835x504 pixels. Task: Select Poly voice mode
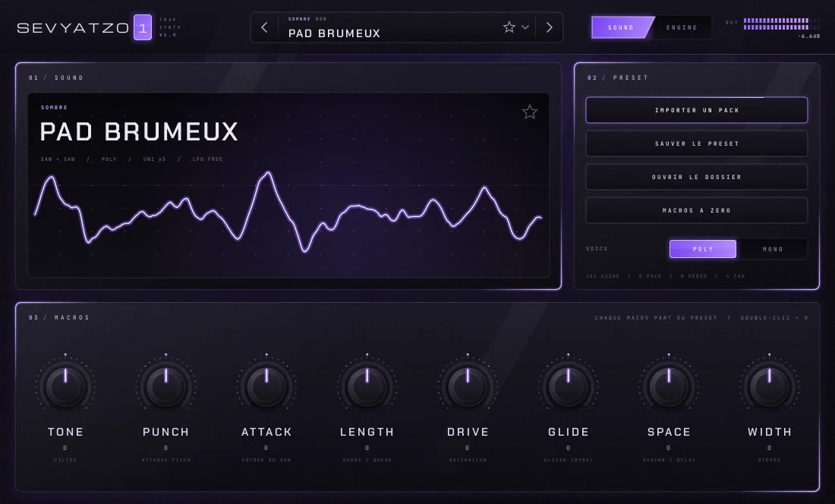(x=703, y=248)
